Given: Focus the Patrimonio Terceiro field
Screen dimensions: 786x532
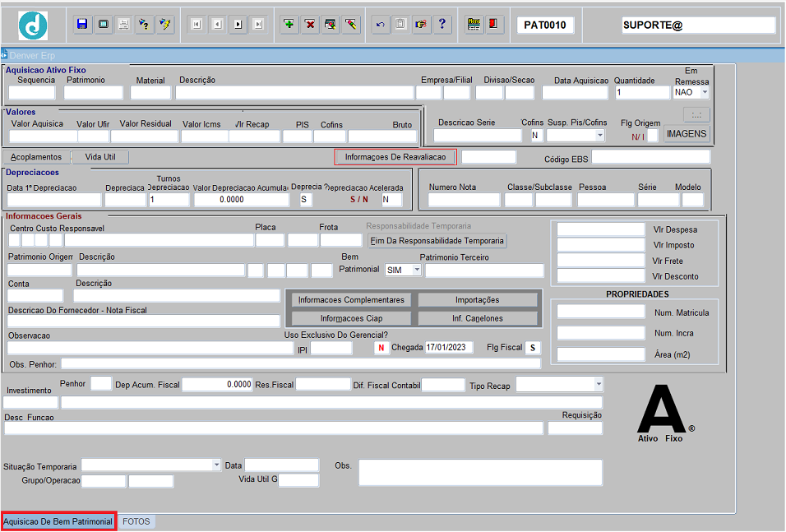Looking at the screenshot, I should point(485,271).
